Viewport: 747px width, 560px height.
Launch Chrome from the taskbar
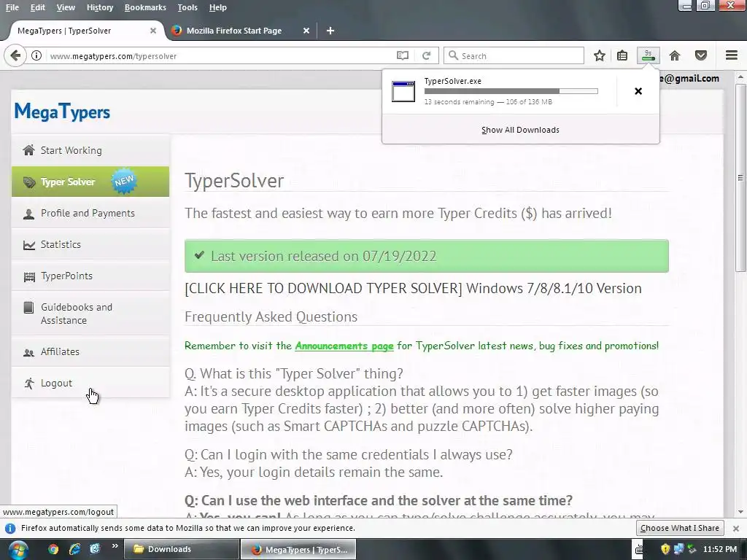pyautogui.click(x=53, y=549)
